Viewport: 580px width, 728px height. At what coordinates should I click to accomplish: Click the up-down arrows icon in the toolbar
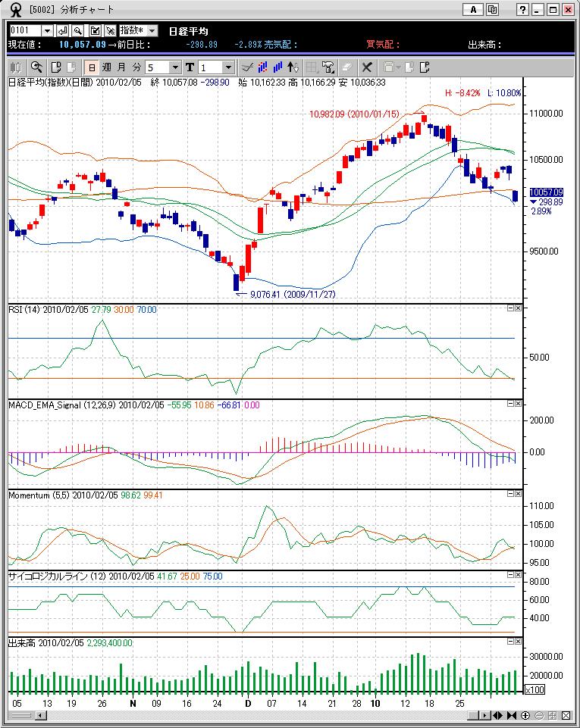[x=293, y=67]
